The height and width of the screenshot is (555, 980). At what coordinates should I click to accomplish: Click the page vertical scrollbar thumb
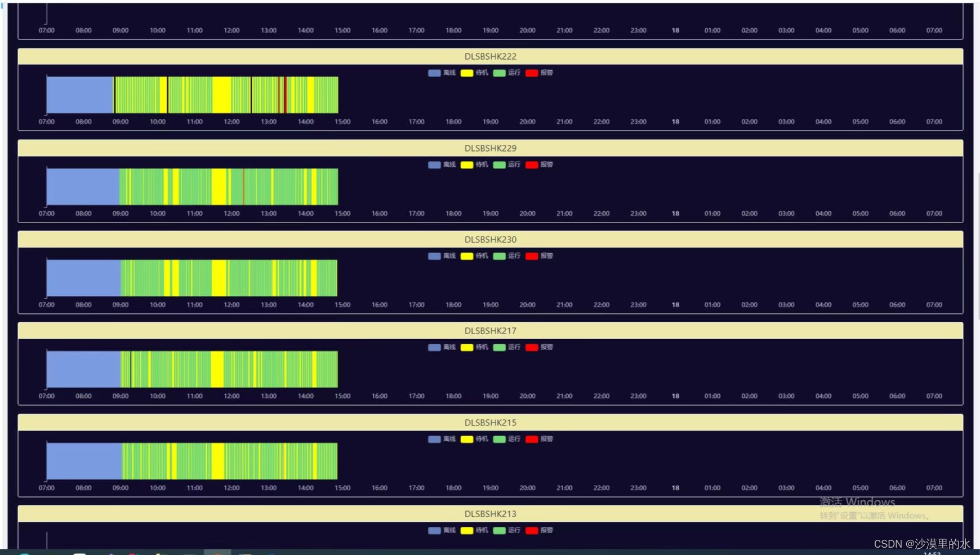(978, 246)
